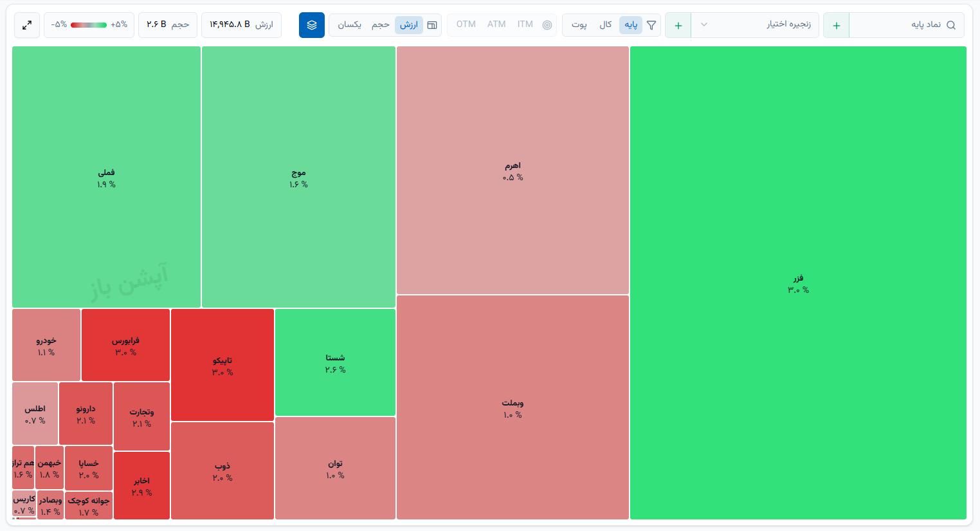Click the وتجارت treemap tile
The height and width of the screenshot is (531, 980).
[141, 416]
